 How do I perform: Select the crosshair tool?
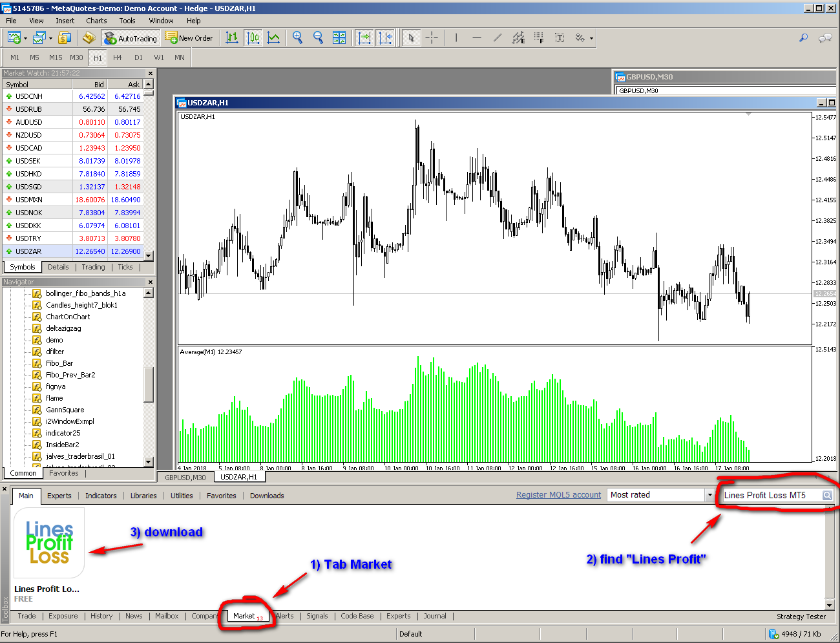click(x=432, y=37)
